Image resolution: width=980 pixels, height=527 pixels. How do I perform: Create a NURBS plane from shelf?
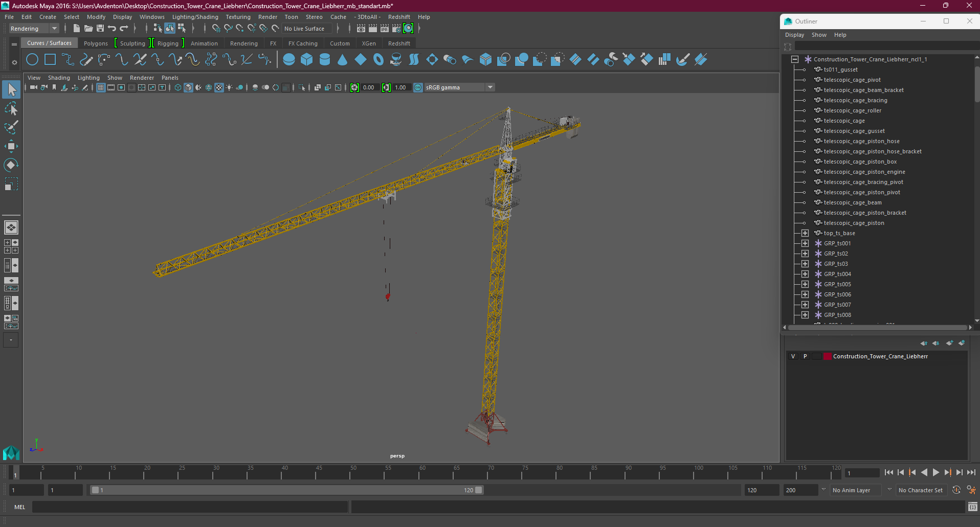point(361,59)
